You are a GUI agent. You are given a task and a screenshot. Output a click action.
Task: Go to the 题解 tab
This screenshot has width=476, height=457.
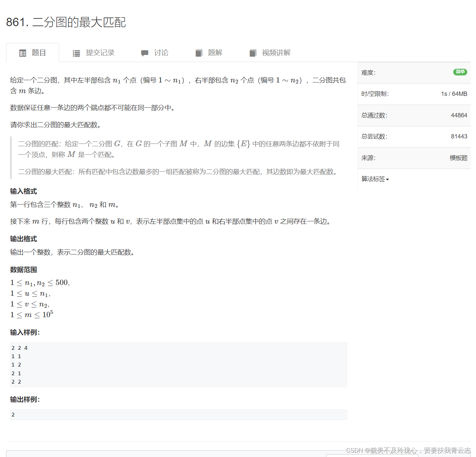click(209, 53)
